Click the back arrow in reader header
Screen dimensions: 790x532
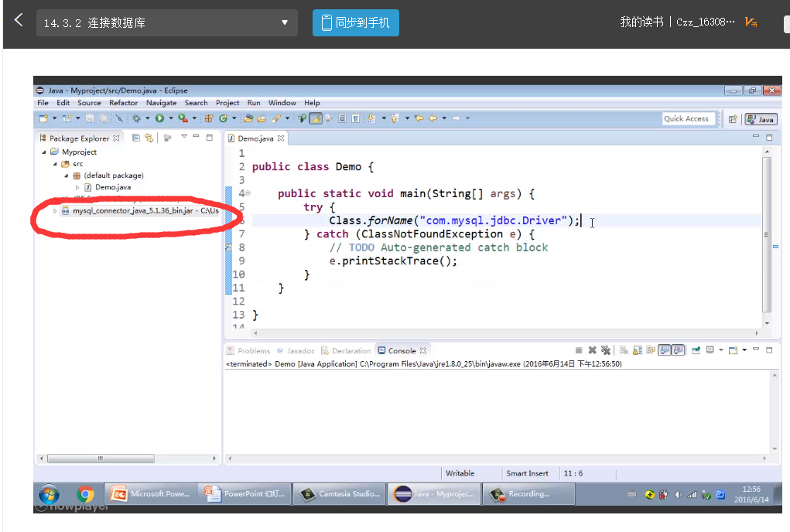point(19,20)
